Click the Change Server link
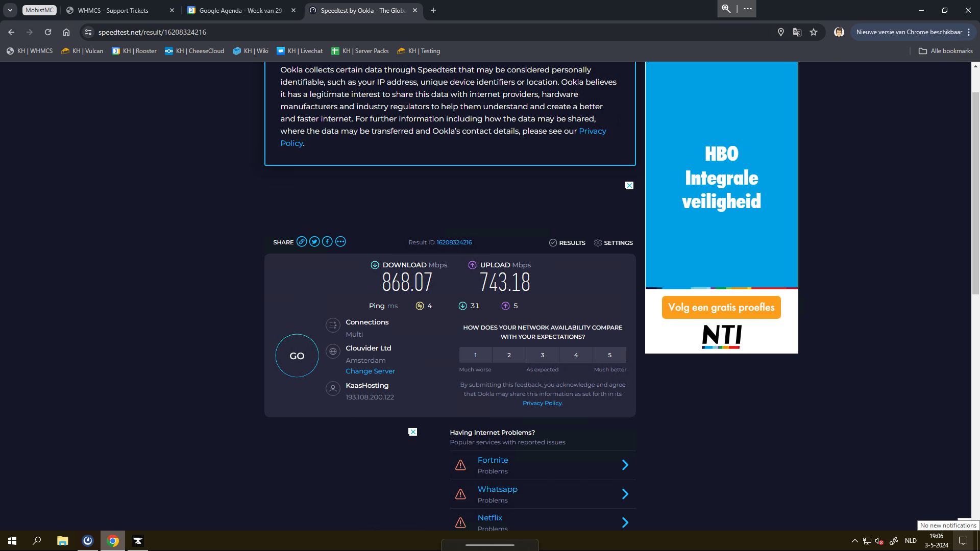Viewport: 980px width, 551px height. (370, 371)
